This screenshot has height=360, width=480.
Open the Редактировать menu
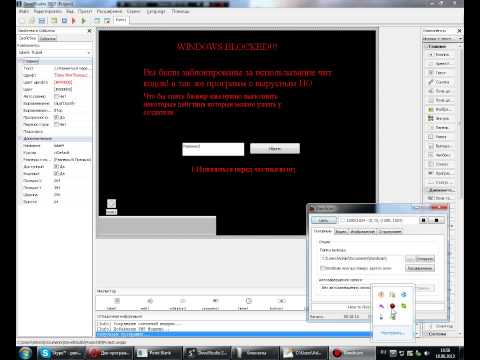point(48,11)
